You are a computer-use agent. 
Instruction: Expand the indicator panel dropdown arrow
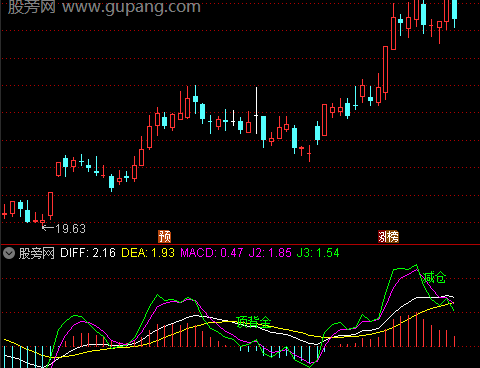click(x=9, y=253)
